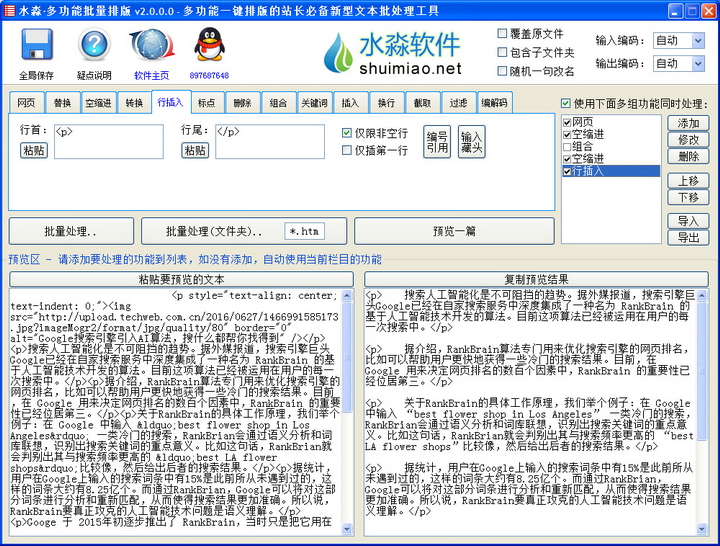Click the left pane scrollbar thumb
Image resolution: width=720 pixels, height=546 pixels.
(347, 357)
